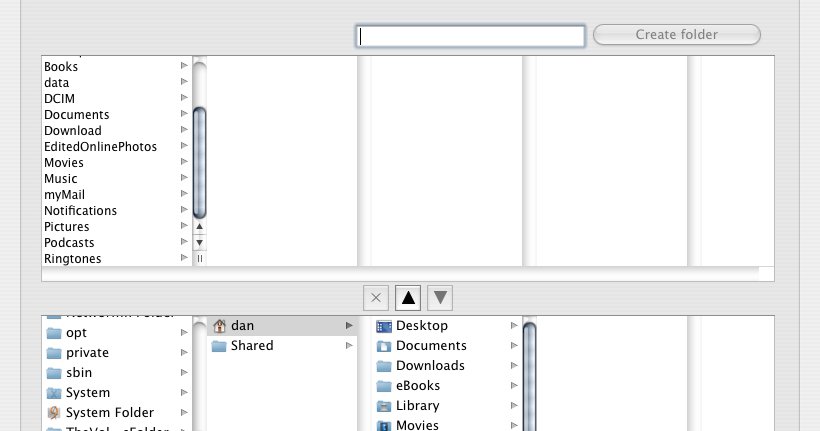The width and height of the screenshot is (820, 431).
Task: Click the private folder icon
Action: (x=54, y=353)
